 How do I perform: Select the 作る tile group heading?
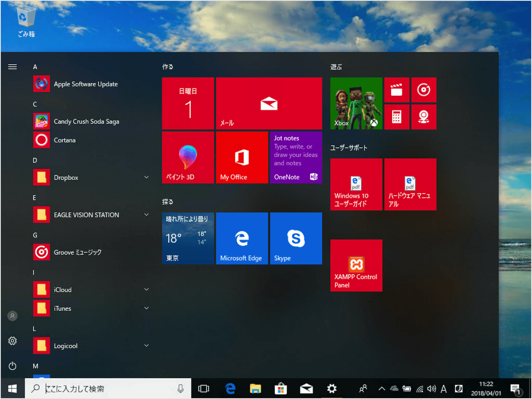[167, 66]
